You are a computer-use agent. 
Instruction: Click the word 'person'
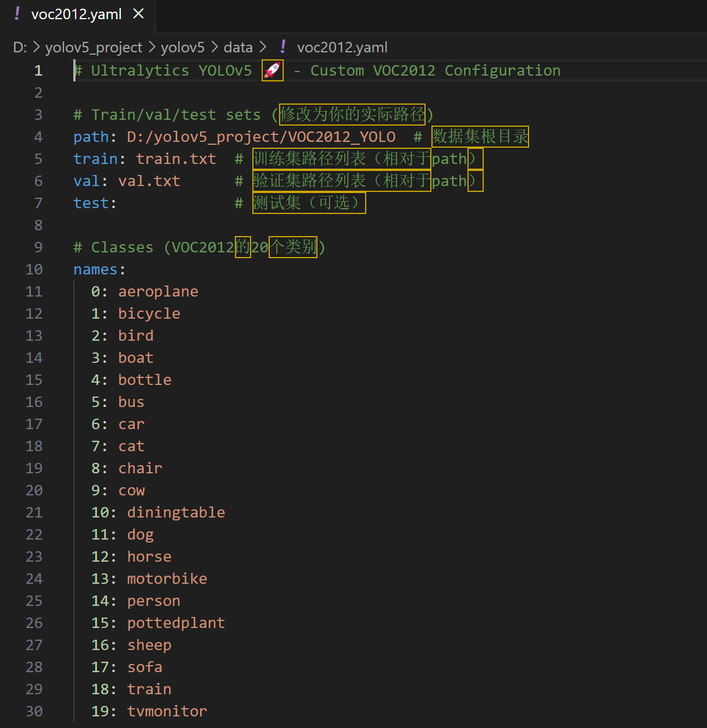153,601
